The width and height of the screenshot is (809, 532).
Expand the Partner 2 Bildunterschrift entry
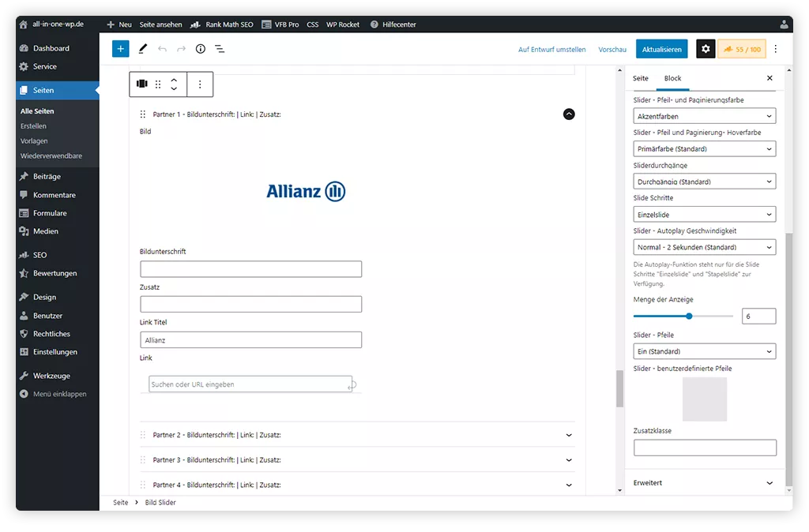coord(568,434)
